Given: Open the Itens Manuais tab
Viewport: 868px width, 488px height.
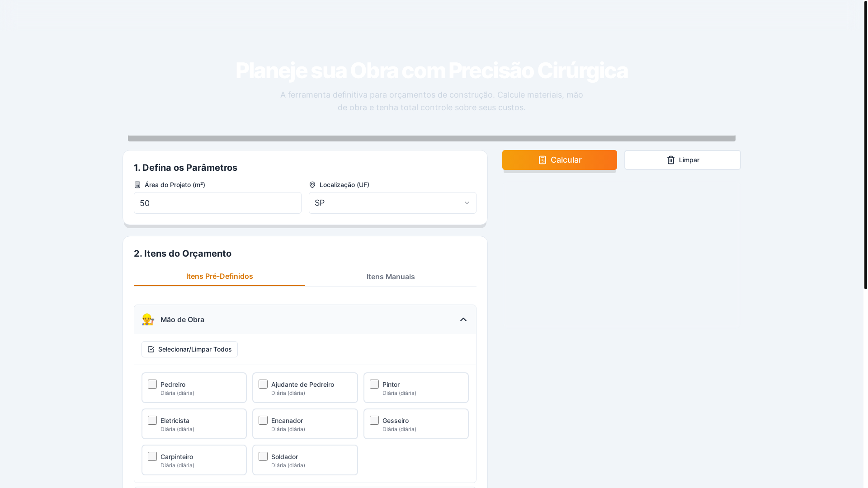Looking at the screenshot, I should click(x=391, y=277).
